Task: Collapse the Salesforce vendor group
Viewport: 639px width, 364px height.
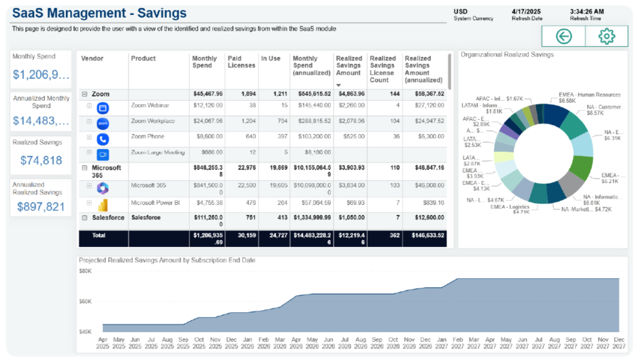Action: click(84, 218)
